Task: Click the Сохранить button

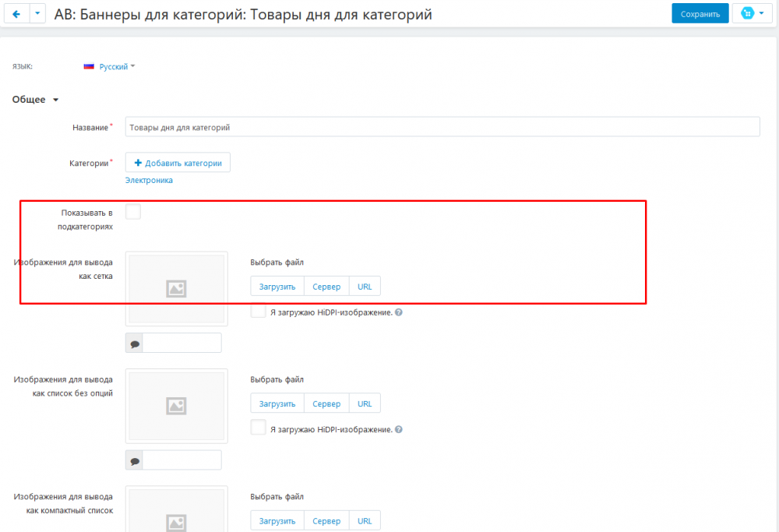Action: click(700, 14)
